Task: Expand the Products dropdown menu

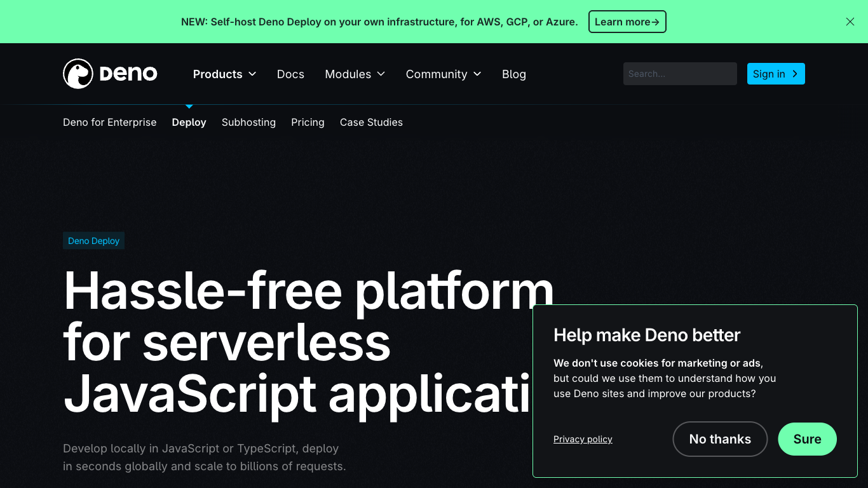Action: point(225,74)
